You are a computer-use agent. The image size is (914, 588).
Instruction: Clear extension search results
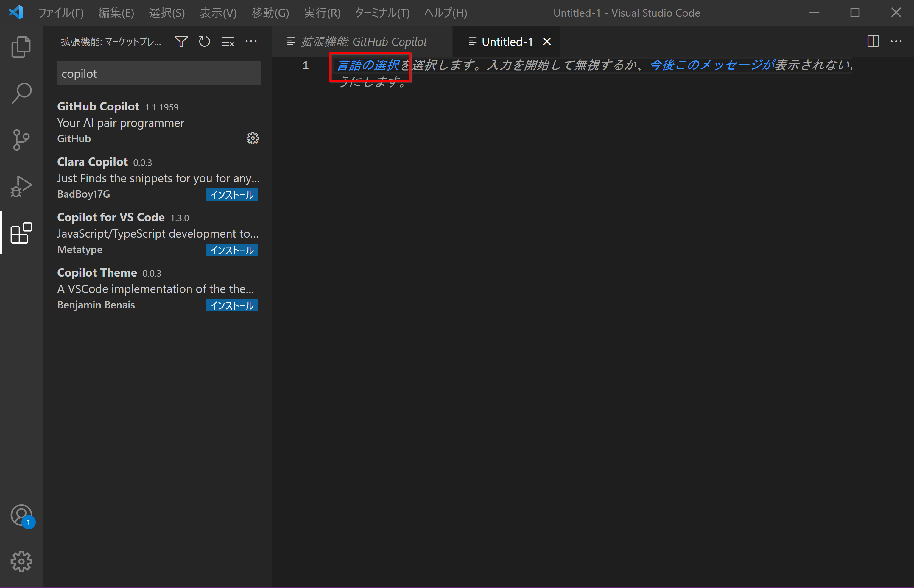(x=228, y=41)
